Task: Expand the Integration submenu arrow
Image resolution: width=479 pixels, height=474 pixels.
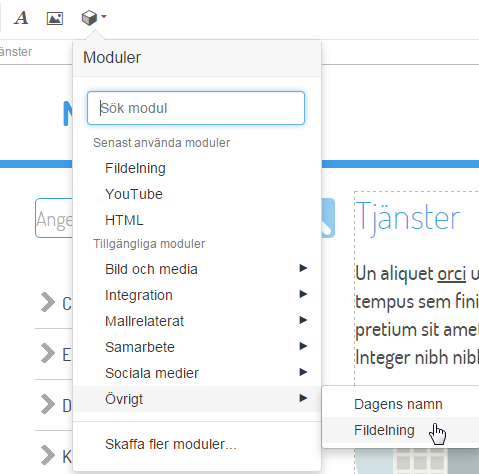Action: point(303,294)
